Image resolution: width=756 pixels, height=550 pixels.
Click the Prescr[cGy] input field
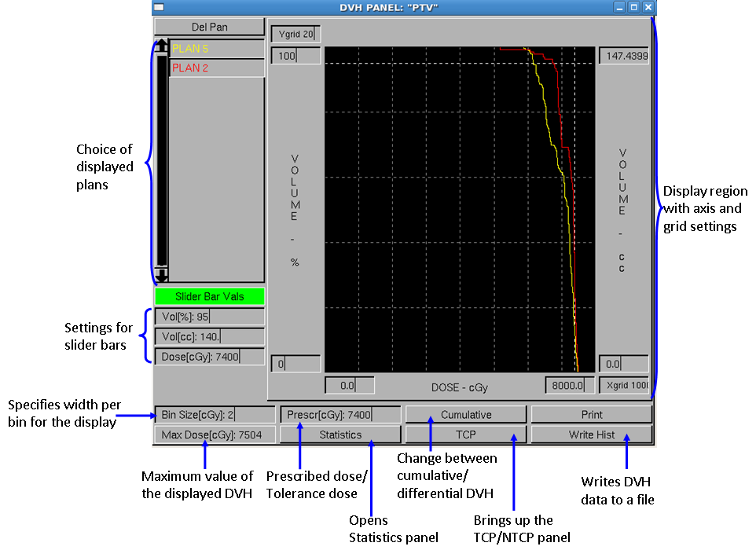pyautogui.click(x=340, y=415)
